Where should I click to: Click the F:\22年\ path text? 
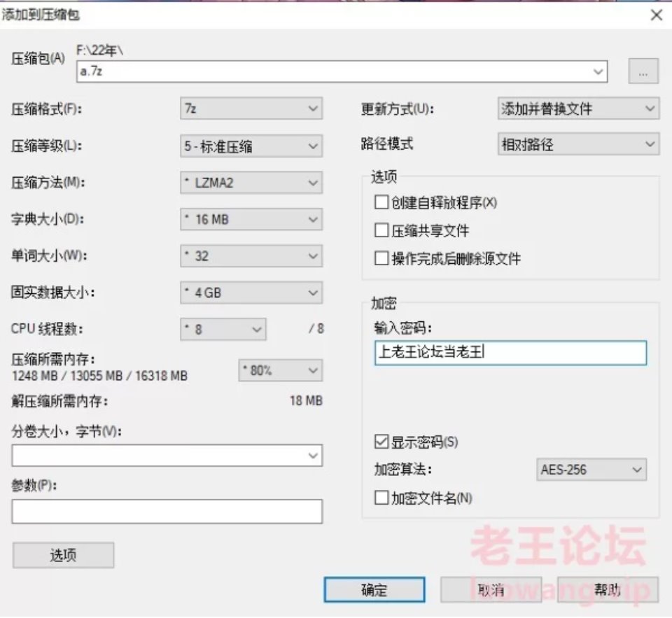coord(99,50)
